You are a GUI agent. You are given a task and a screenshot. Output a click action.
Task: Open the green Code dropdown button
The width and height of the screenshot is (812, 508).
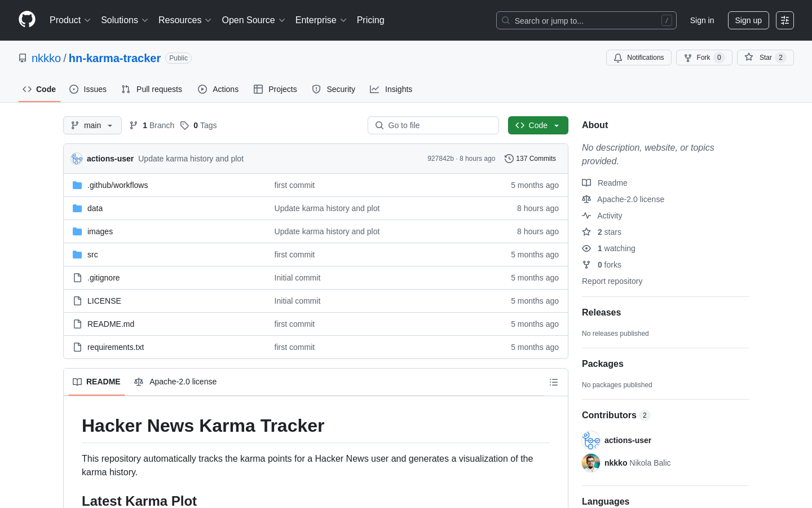[x=538, y=125]
